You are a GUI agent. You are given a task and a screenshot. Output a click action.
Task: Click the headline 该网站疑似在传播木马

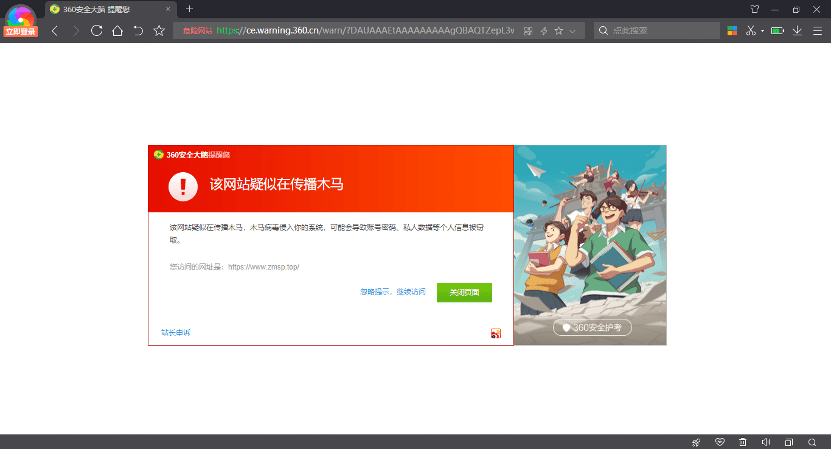pyautogui.click(x=276, y=185)
